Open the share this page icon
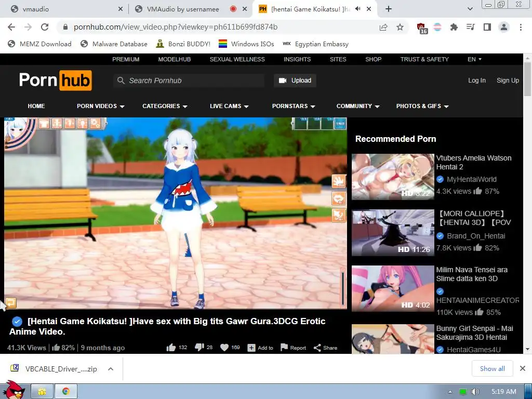 [x=383, y=27]
